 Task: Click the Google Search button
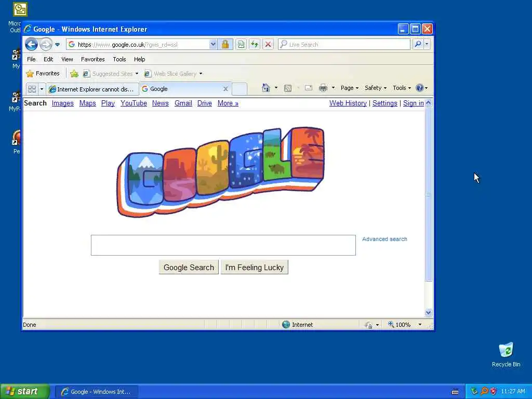coord(189,268)
